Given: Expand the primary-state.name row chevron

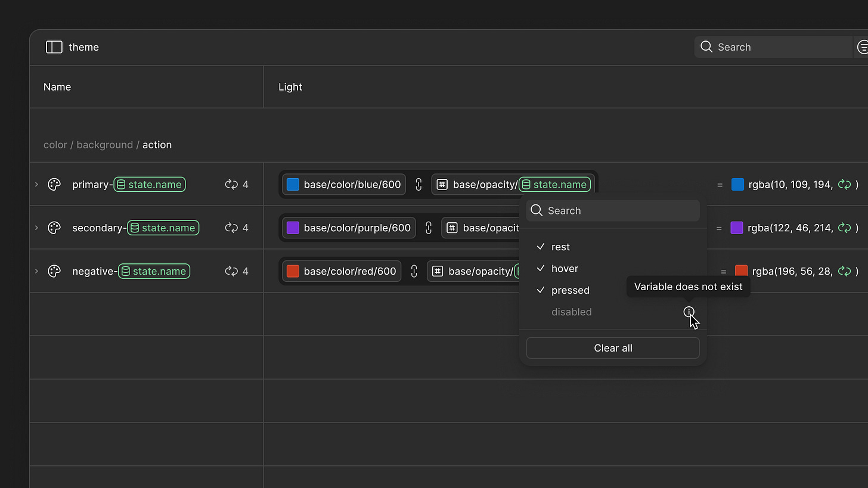Looking at the screenshot, I should (x=36, y=185).
